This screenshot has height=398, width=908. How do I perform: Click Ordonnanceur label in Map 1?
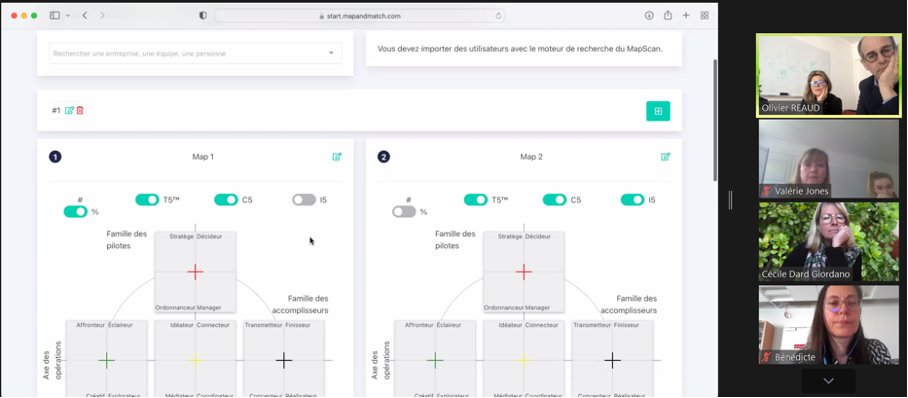(x=175, y=308)
